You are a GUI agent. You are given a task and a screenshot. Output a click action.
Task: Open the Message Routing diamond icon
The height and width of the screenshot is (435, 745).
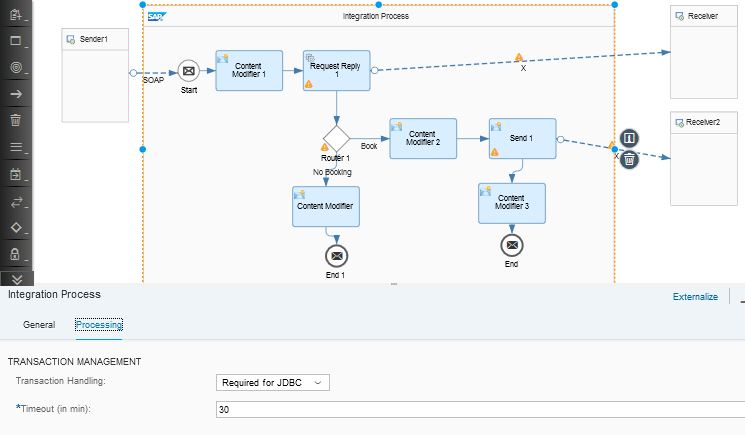click(16, 227)
